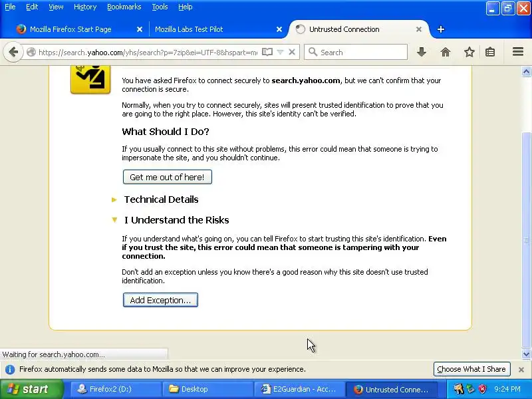Open the View menu
The width and height of the screenshot is (532, 399).
pyautogui.click(x=56, y=7)
